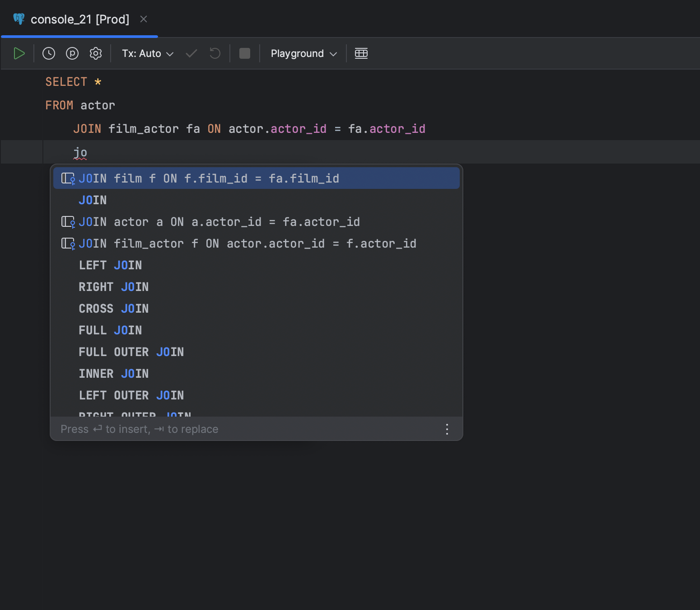This screenshot has width=700, height=610.
Task: Close the console_21 [Prod] tab
Action: pos(144,19)
